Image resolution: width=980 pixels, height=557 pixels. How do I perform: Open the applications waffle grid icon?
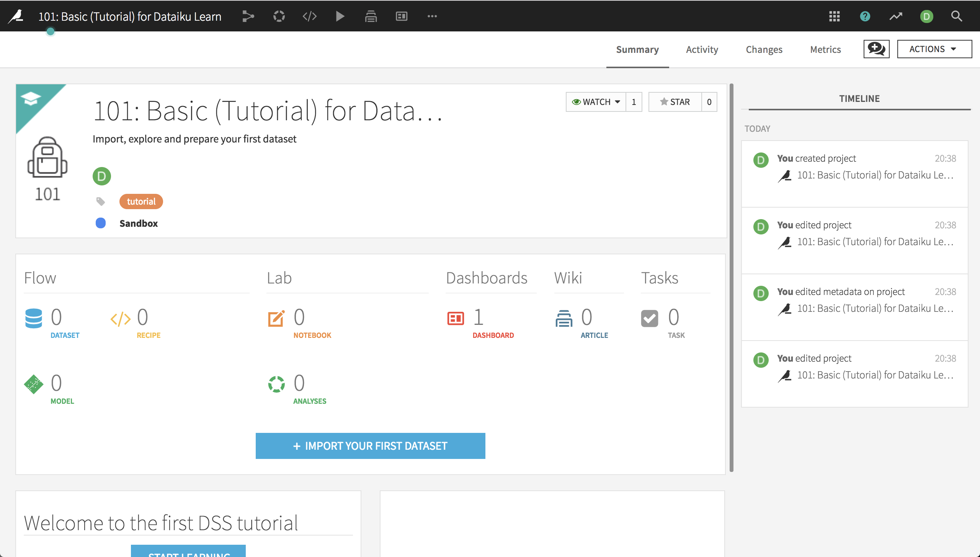click(834, 16)
